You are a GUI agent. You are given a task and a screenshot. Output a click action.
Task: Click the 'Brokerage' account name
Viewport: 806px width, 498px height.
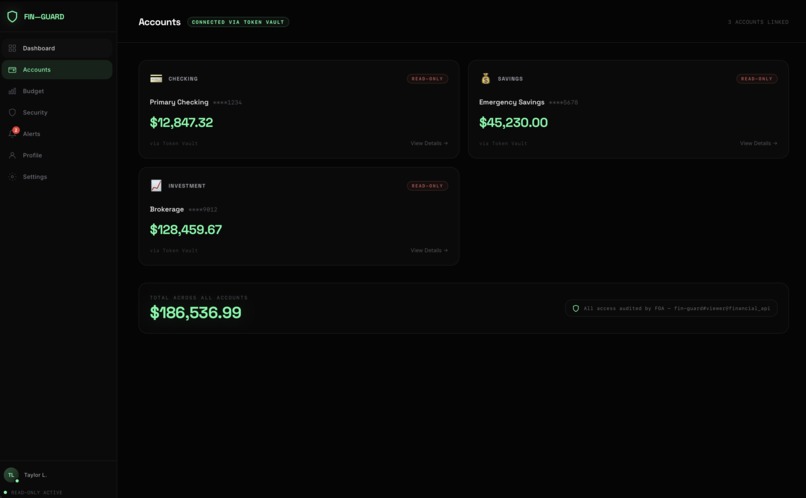pyautogui.click(x=167, y=209)
